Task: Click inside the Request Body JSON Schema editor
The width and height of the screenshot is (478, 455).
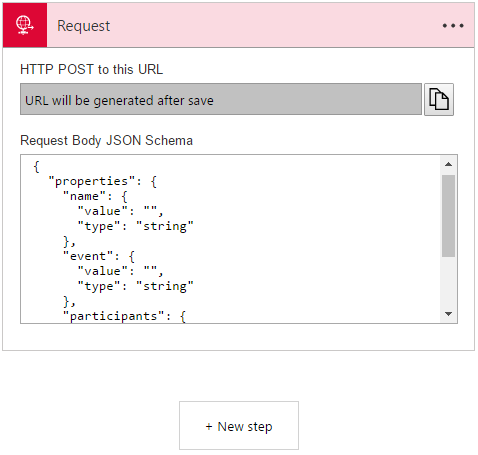Action: pos(231,239)
